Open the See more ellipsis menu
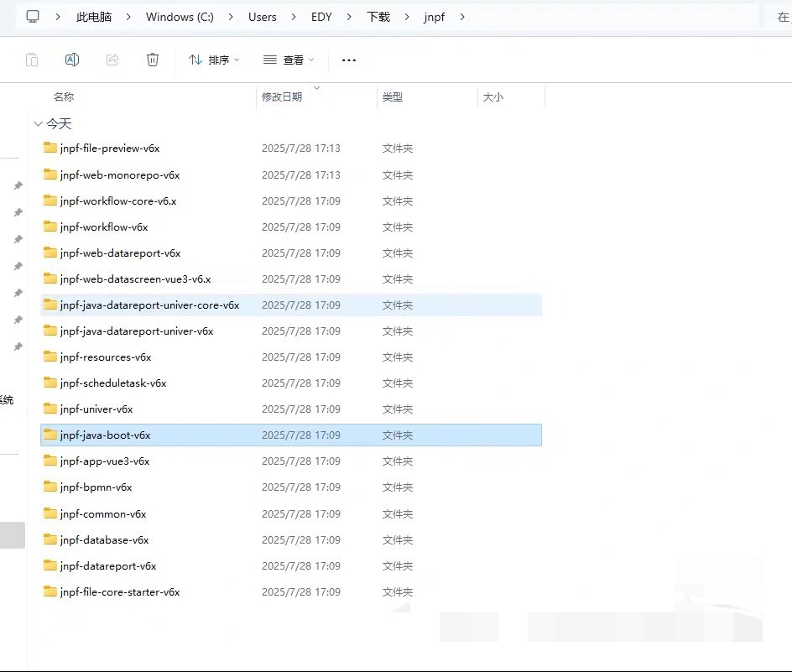The width and height of the screenshot is (792, 672). point(349,60)
